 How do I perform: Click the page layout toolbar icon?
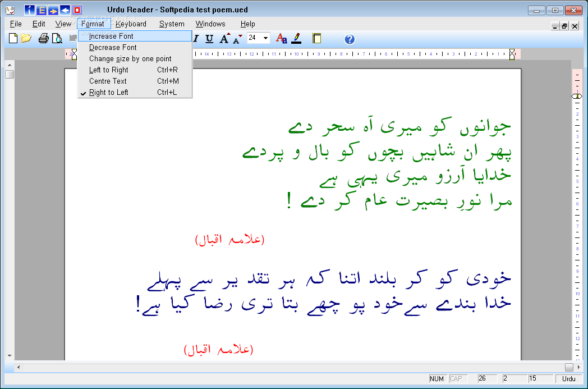coord(317,38)
